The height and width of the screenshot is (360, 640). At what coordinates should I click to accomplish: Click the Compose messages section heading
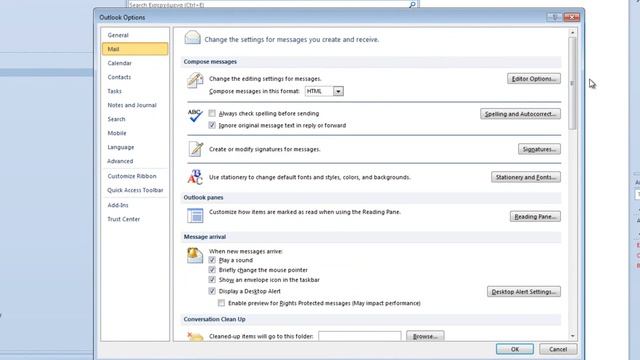click(x=210, y=62)
